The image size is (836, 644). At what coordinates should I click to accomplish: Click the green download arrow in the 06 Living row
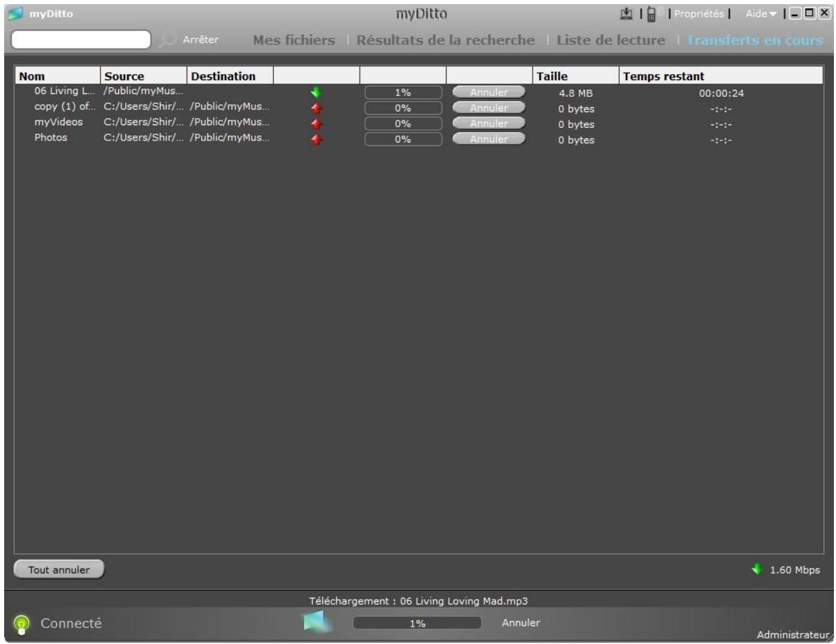[x=317, y=93]
